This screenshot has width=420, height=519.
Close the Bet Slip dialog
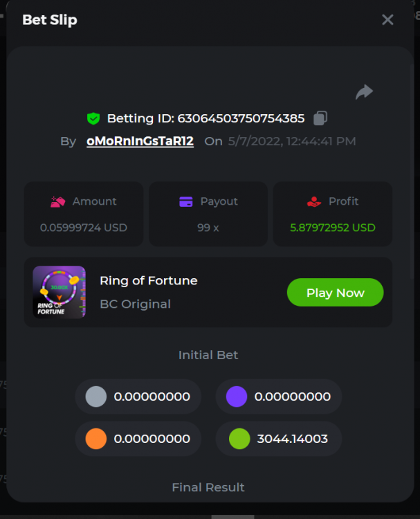pos(387,20)
